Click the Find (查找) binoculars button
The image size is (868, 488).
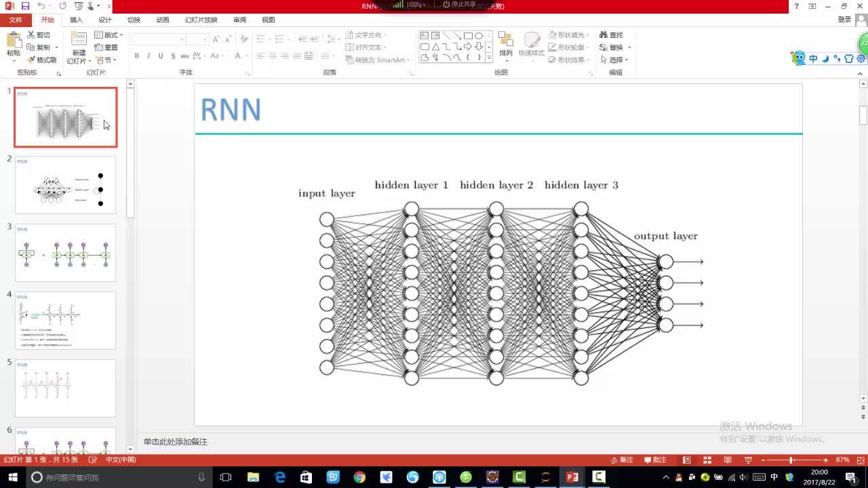click(611, 35)
